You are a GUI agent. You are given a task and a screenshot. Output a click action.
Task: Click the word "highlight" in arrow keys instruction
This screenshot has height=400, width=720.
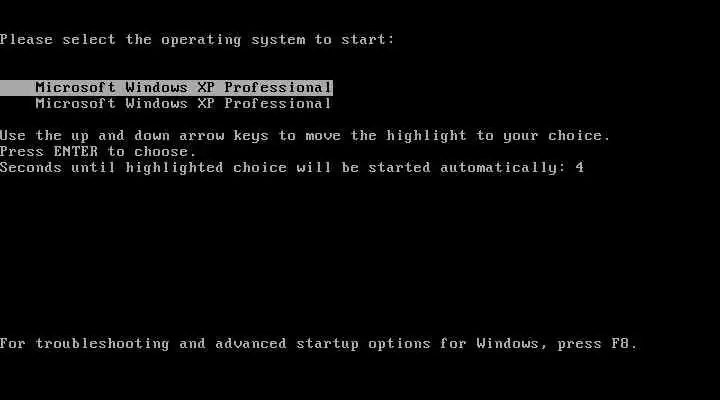(x=426, y=136)
